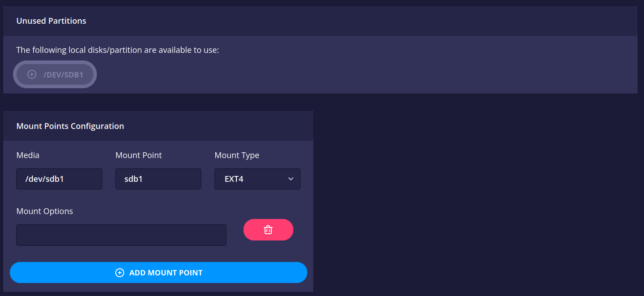The height and width of the screenshot is (296, 644).
Task: Click the trash can delete icon
Action: (x=268, y=230)
